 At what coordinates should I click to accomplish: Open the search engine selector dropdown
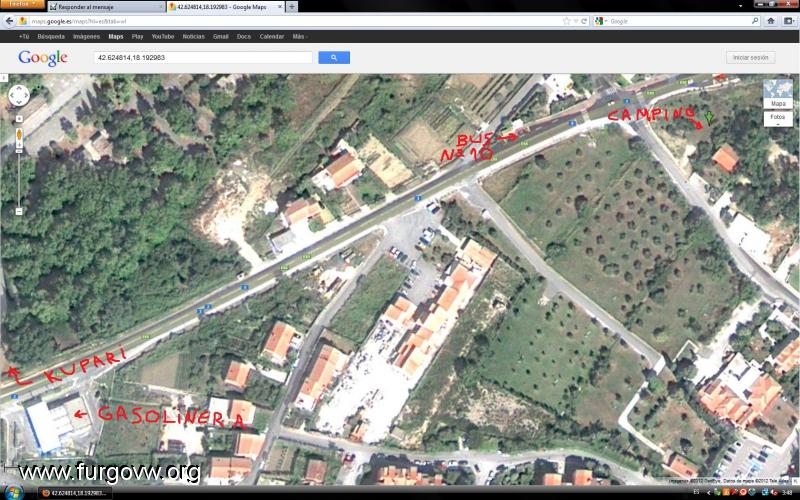[x=601, y=21]
